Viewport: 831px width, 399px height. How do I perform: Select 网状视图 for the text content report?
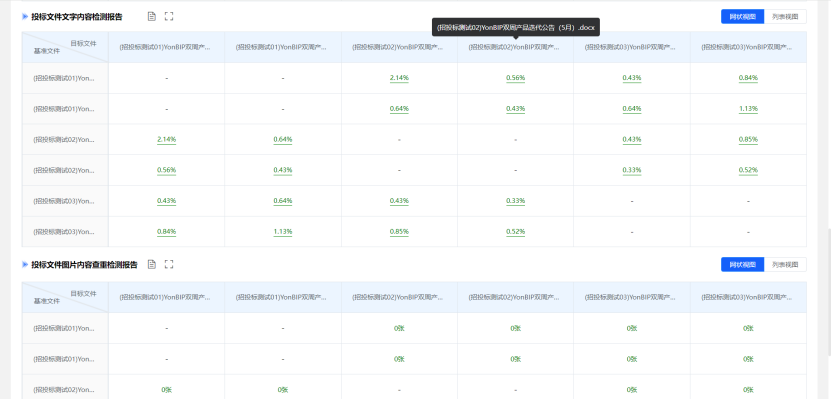click(x=742, y=16)
